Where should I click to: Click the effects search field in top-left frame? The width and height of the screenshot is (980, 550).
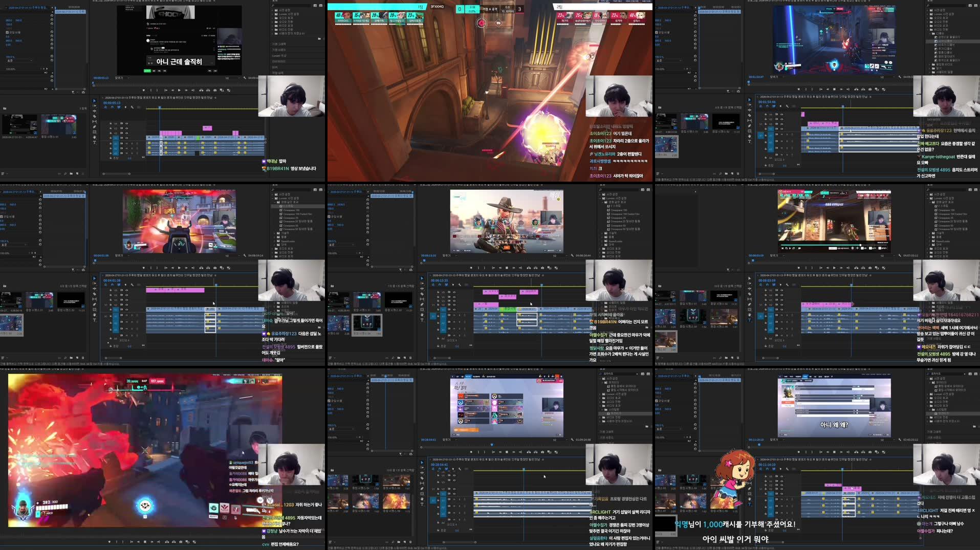click(x=292, y=6)
